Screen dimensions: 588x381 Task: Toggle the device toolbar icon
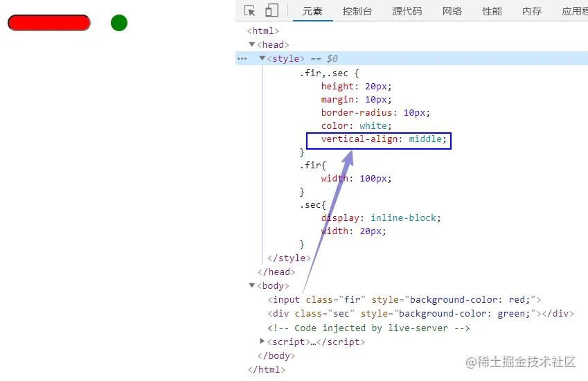pyautogui.click(x=271, y=10)
